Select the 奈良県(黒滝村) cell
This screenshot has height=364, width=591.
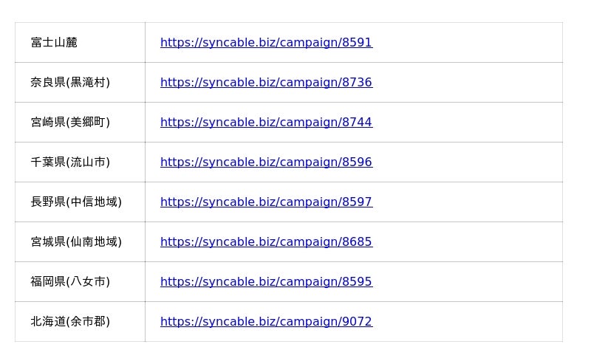tap(70, 83)
